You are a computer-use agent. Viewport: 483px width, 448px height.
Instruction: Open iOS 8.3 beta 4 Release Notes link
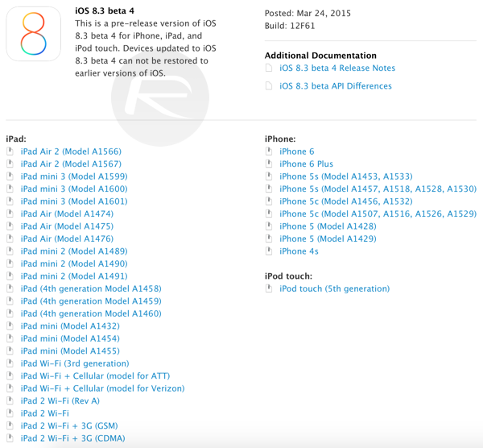[x=337, y=68]
